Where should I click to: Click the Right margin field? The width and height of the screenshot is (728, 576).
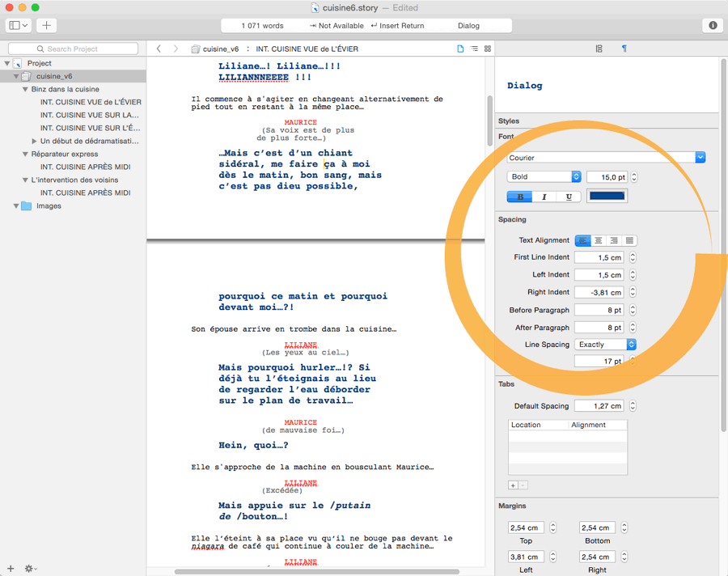coord(598,557)
